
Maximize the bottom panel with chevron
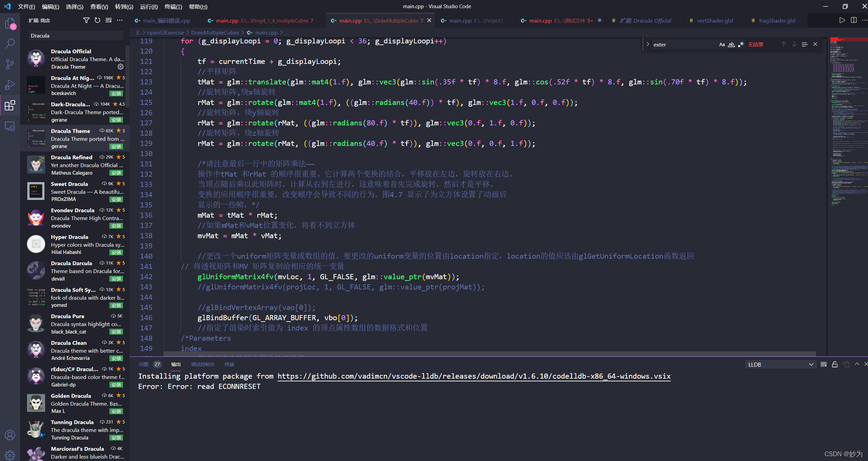point(857,364)
